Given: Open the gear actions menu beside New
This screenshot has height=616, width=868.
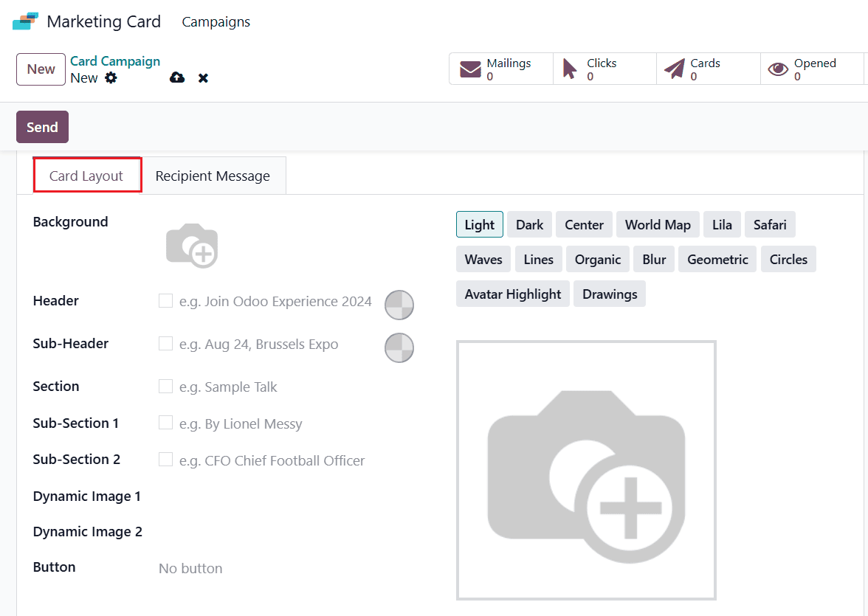Looking at the screenshot, I should tap(111, 77).
